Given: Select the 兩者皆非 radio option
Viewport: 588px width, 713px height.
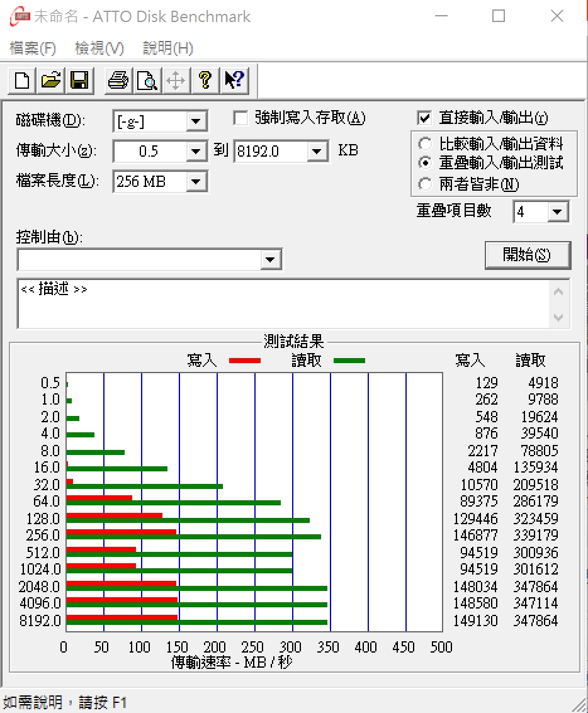Looking at the screenshot, I should click(426, 184).
